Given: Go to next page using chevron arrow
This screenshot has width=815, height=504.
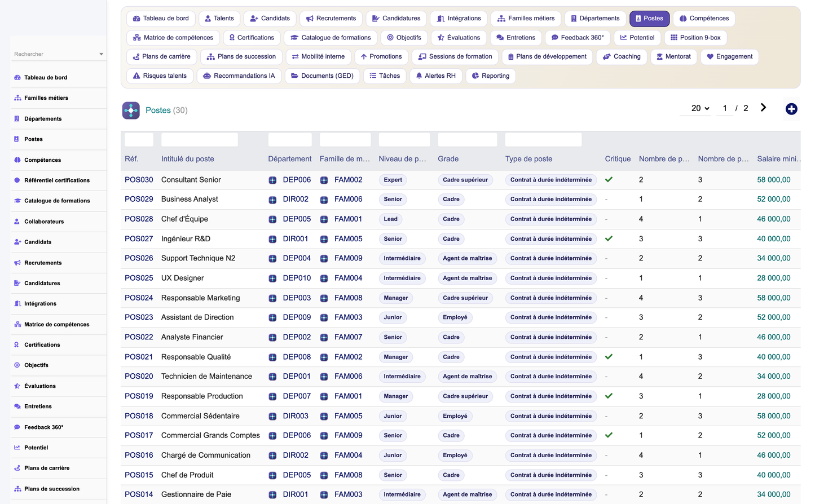Looking at the screenshot, I should 763,108.
